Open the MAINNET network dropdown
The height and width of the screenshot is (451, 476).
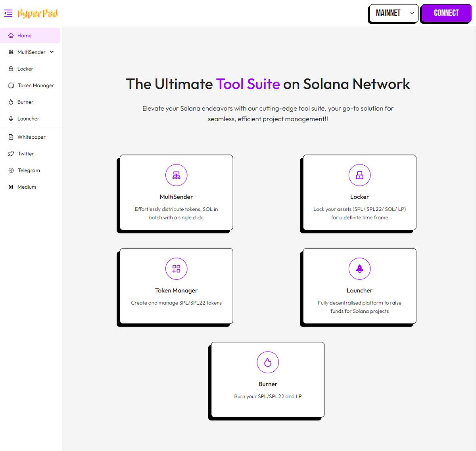[x=393, y=13]
